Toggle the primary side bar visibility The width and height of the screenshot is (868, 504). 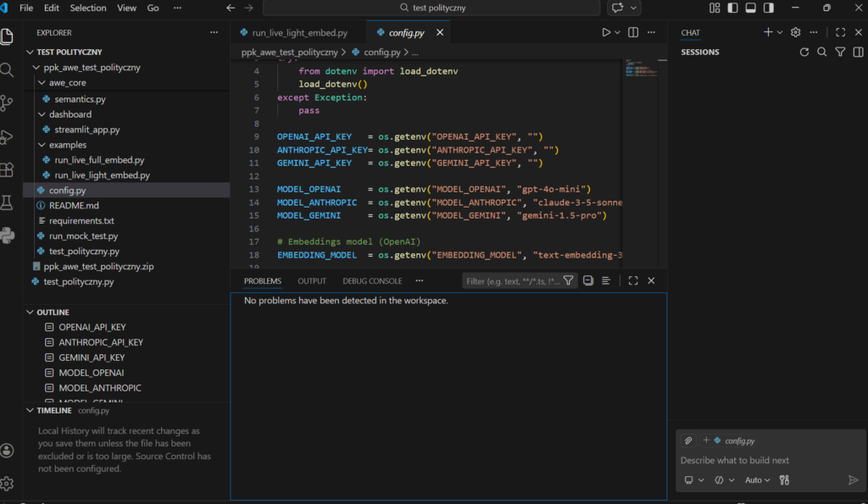[732, 8]
